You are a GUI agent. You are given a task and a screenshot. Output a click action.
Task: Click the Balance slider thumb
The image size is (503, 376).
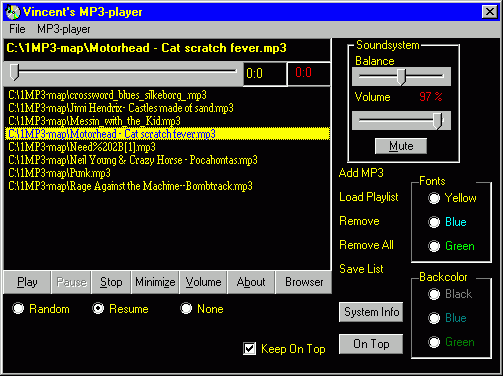pyautogui.click(x=402, y=77)
